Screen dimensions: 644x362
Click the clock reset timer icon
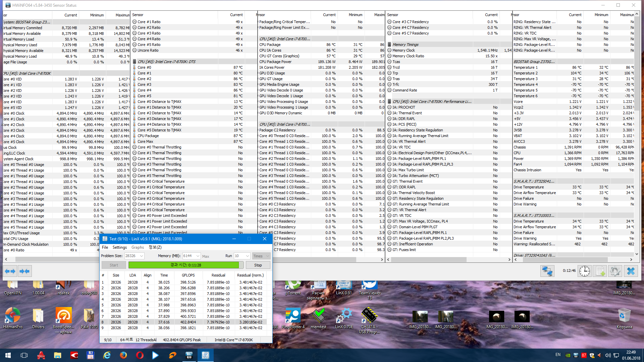585,271
